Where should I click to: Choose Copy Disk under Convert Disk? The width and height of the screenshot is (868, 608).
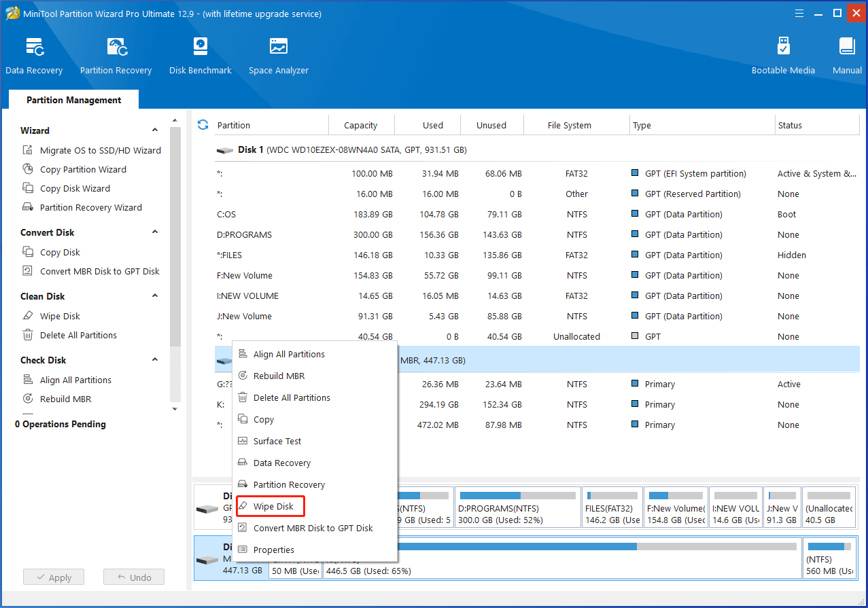51,252
